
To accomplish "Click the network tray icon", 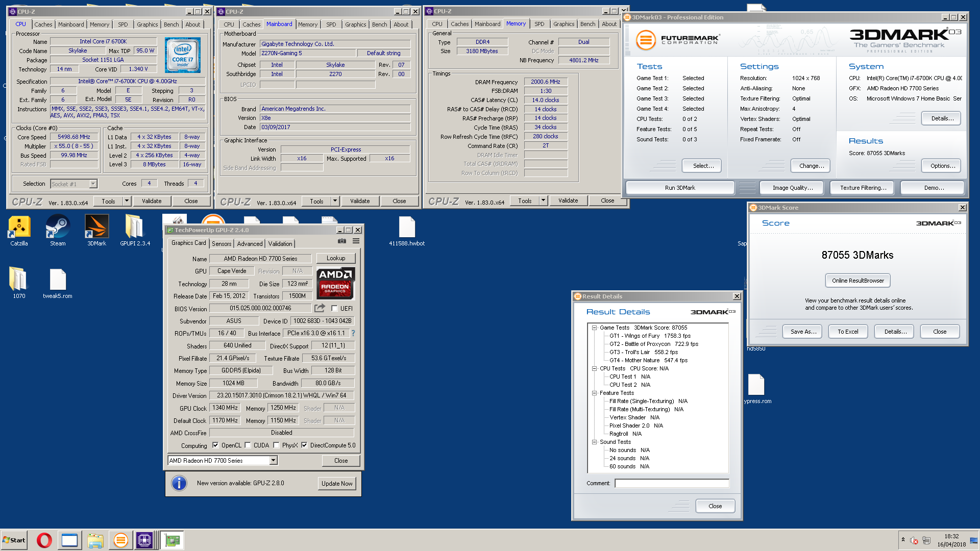I will (x=926, y=540).
